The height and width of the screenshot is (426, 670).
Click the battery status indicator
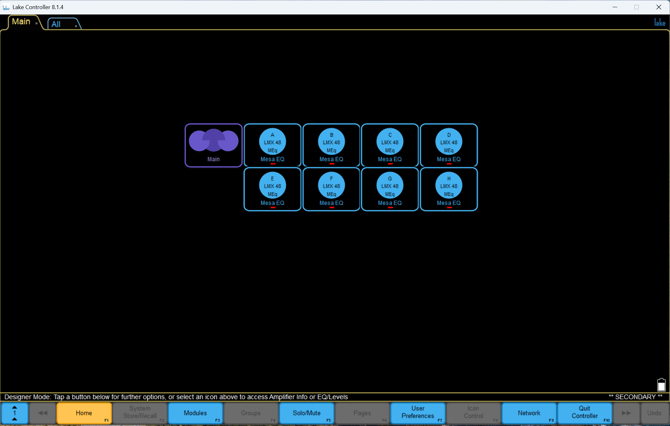pyautogui.click(x=661, y=385)
